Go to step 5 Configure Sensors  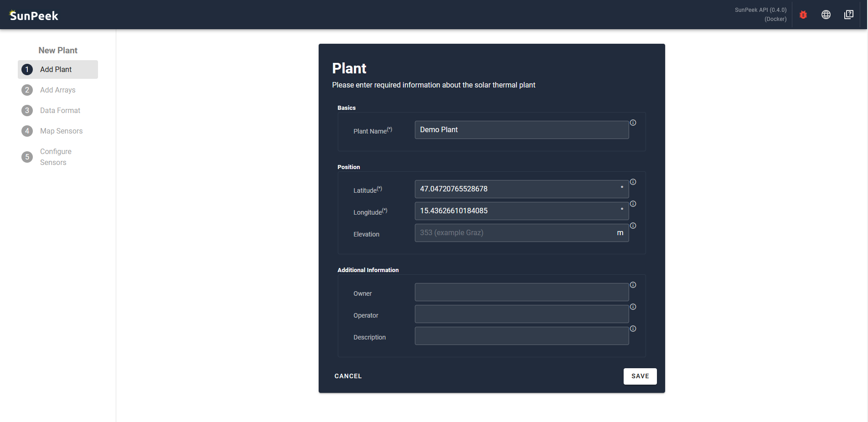pos(58,157)
